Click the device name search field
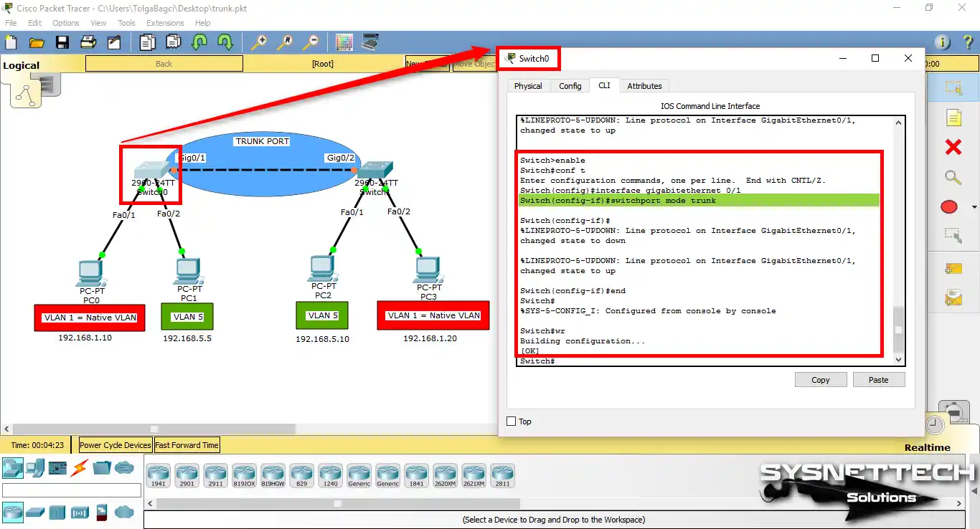This screenshot has height=529, width=980. click(72, 490)
